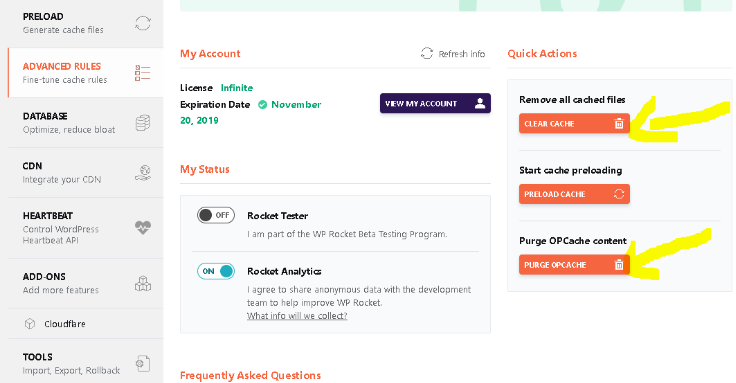
Task: Turn on the Rocket Tester toggle
Action: pos(215,215)
